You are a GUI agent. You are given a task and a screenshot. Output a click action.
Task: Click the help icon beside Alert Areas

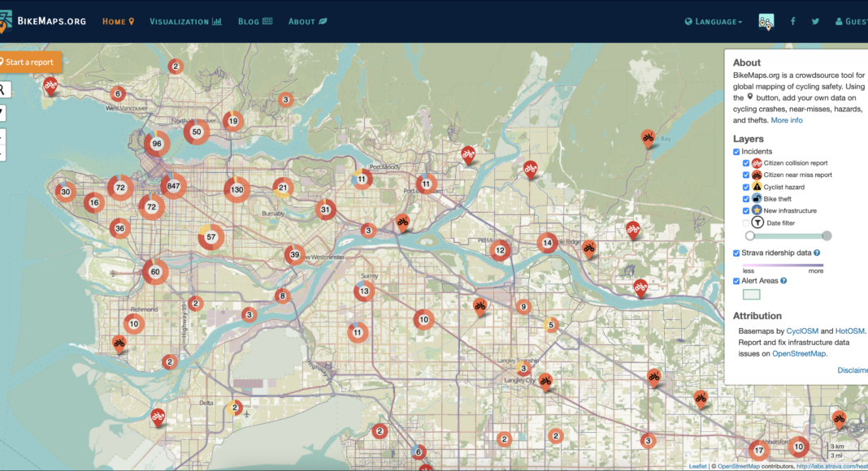tap(783, 281)
